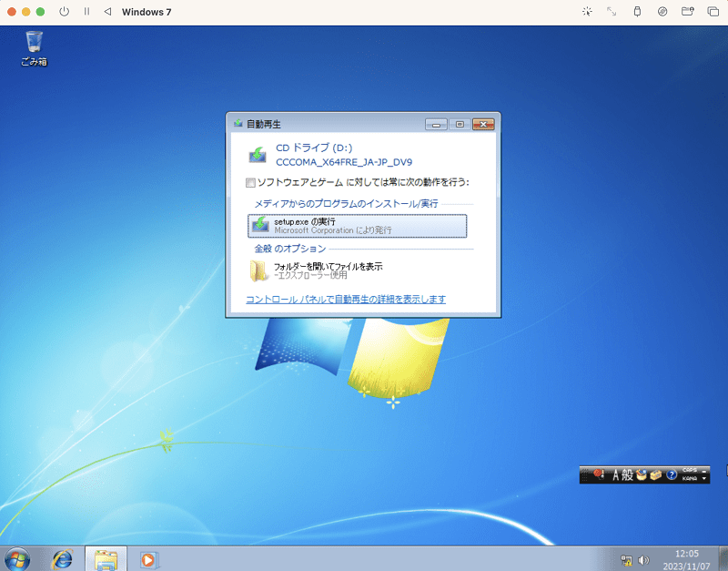Click the CD ドライブ (D:) drive icon
Screen dimensions: 728x571
point(258,155)
